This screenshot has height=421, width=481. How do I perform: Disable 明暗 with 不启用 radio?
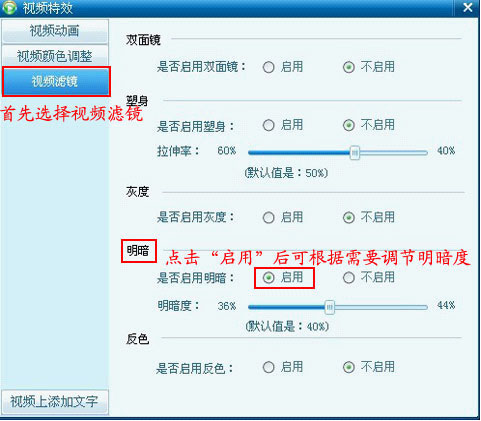click(349, 278)
